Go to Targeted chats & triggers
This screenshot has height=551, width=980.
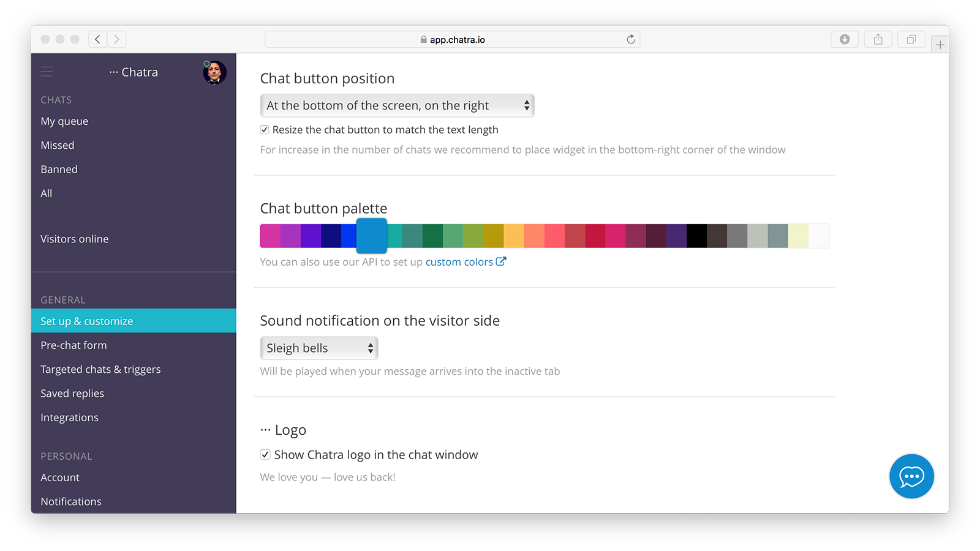pyautogui.click(x=100, y=369)
